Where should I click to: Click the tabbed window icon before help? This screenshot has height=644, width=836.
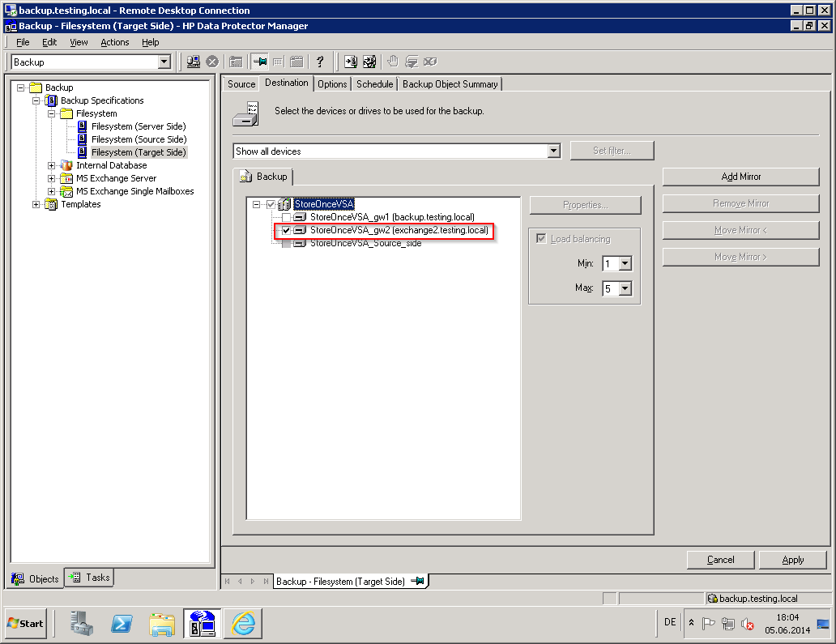coord(296,62)
